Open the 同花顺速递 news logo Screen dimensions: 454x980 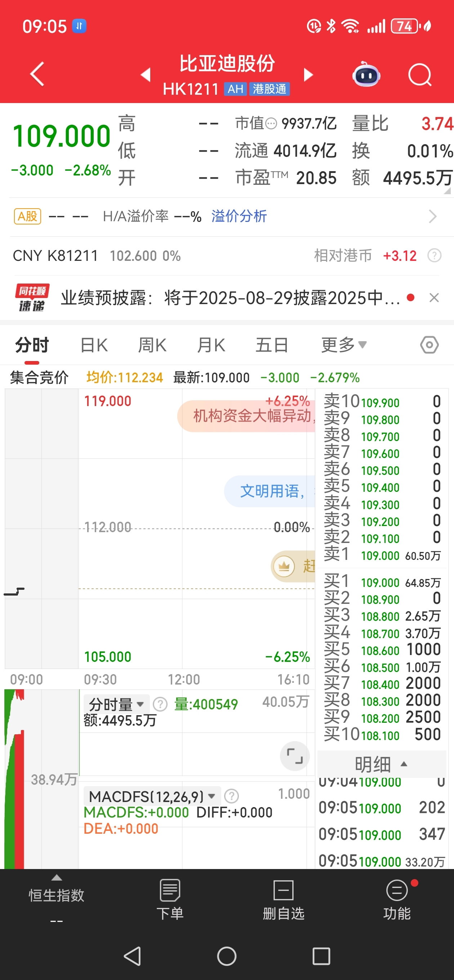[32, 298]
